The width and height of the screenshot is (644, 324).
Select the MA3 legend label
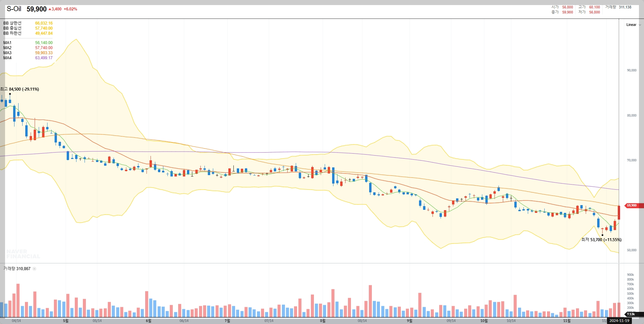[7, 53]
